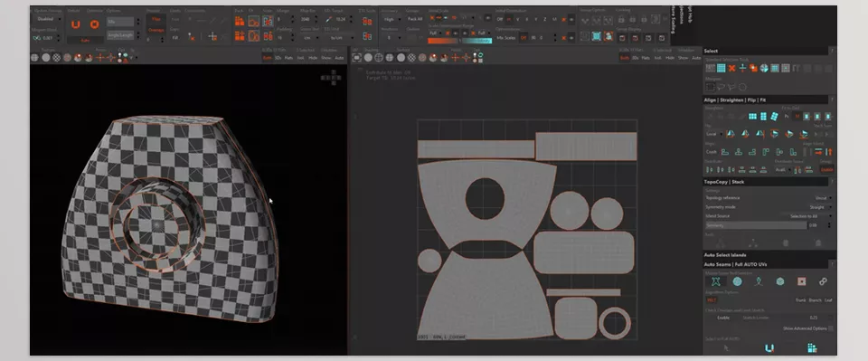Click the upper TD Scale icon
This screenshot has height=361, width=868.
click(367, 21)
